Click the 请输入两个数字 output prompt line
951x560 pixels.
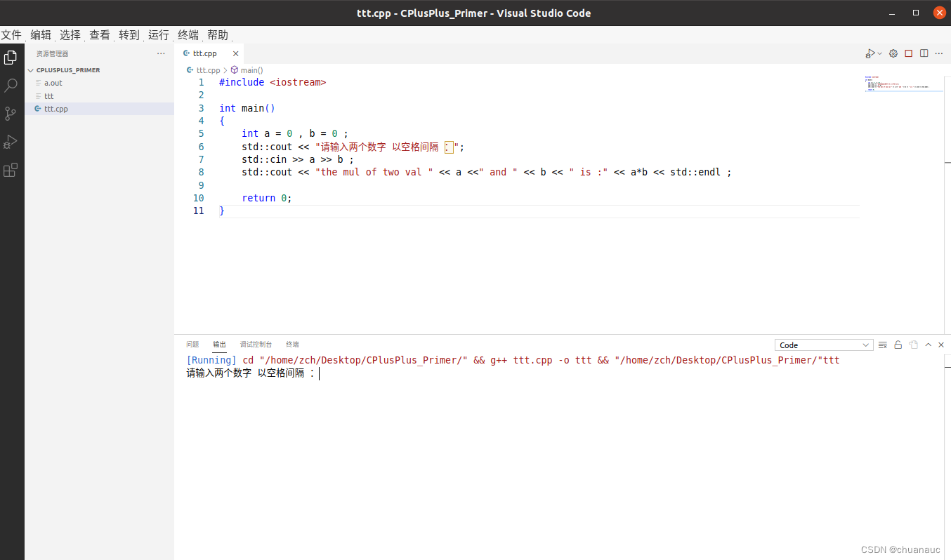251,373
